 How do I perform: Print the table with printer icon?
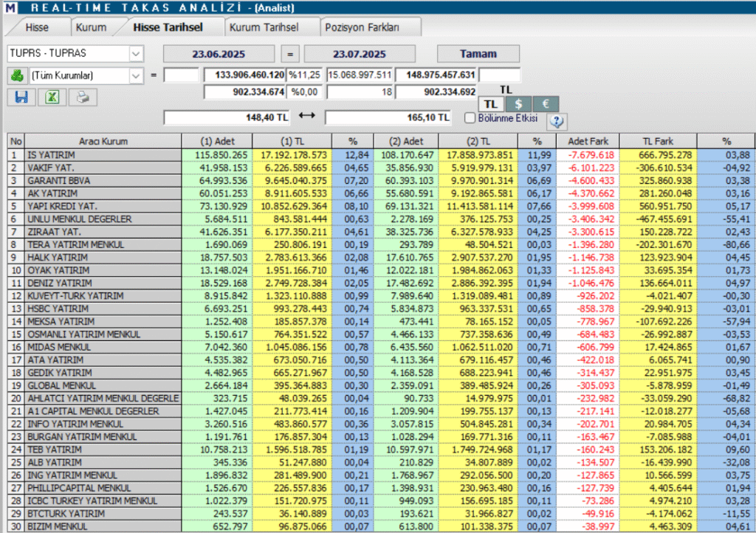tap(83, 97)
